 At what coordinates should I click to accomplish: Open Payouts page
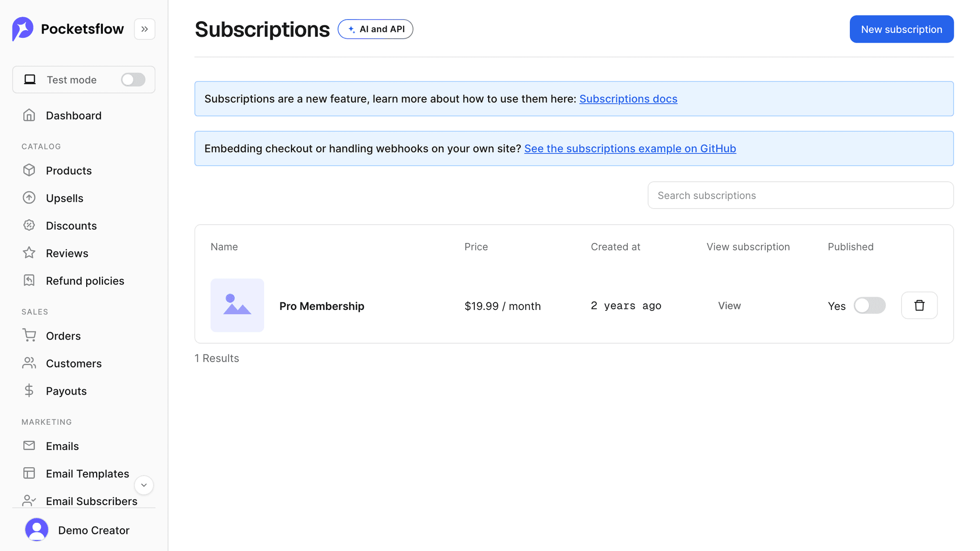pos(67,391)
